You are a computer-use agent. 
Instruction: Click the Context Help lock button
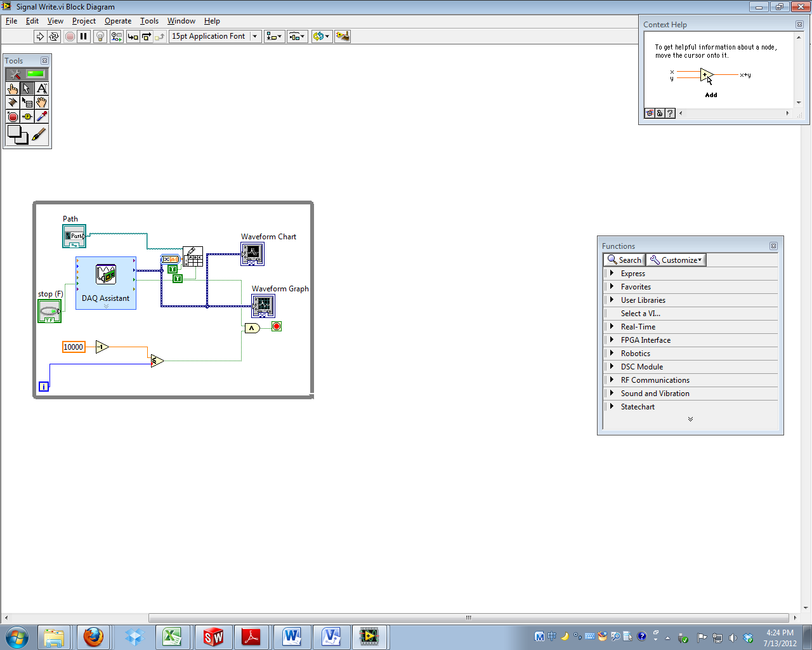point(660,113)
